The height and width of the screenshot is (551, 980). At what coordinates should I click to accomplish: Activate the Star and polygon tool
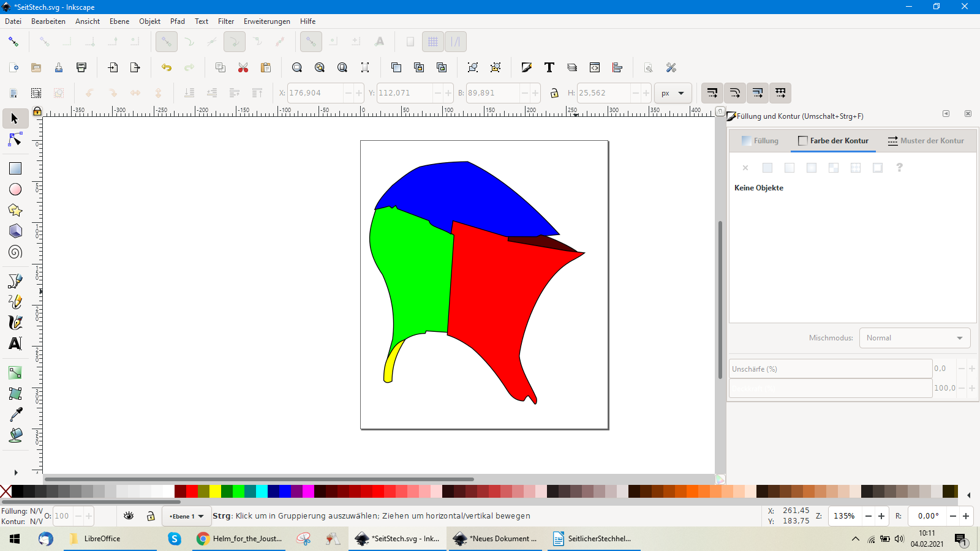[15, 211]
